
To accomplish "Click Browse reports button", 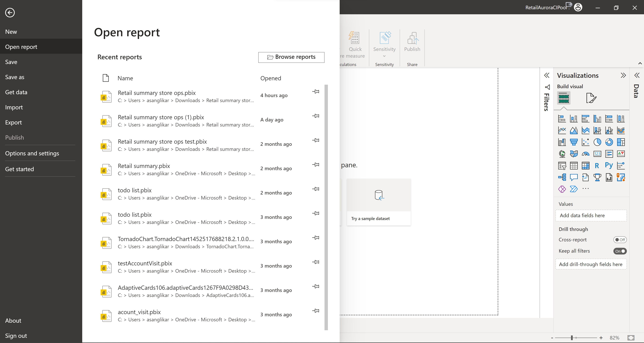I will pos(291,57).
